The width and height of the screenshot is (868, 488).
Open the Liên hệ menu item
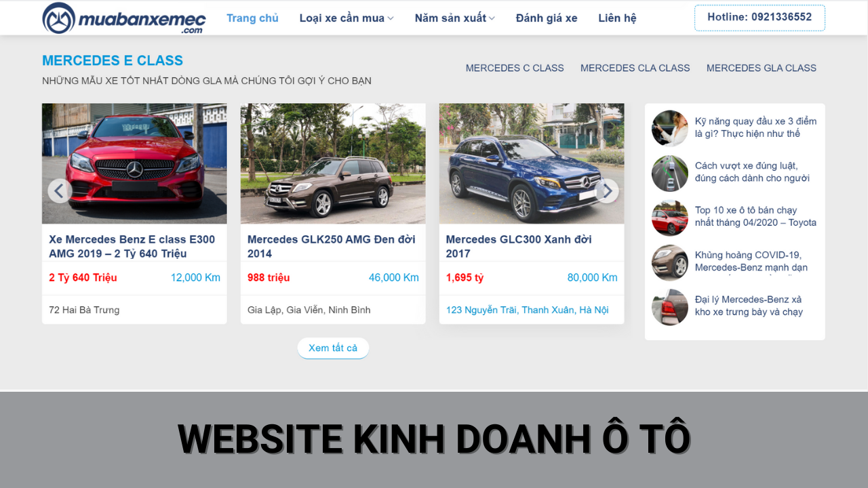(617, 18)
